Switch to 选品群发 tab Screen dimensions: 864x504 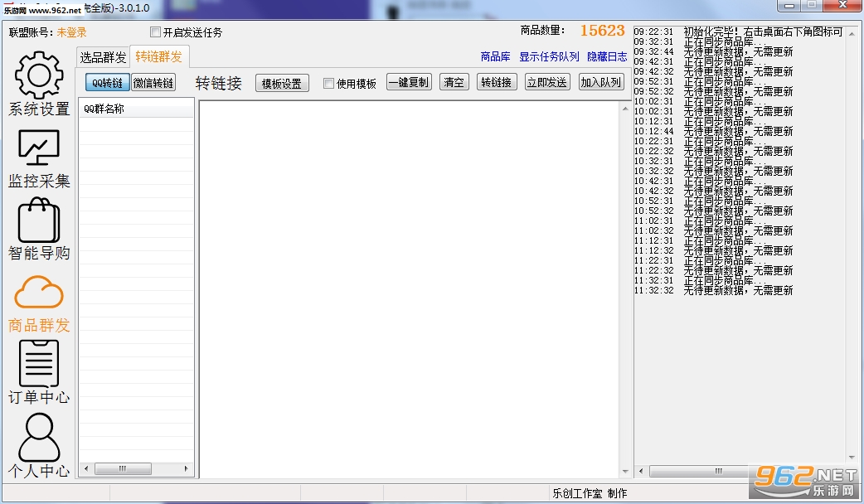pos(103,56)
